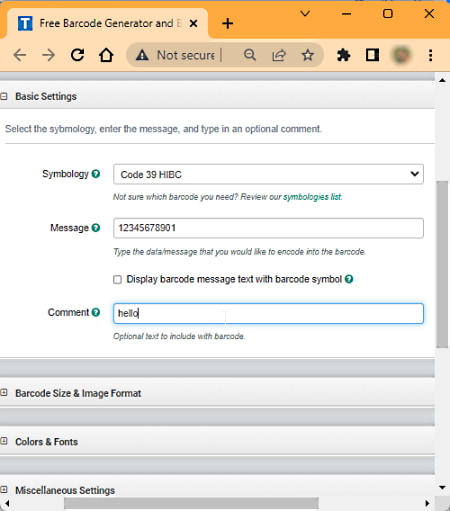Open a new browser tab

228,23
